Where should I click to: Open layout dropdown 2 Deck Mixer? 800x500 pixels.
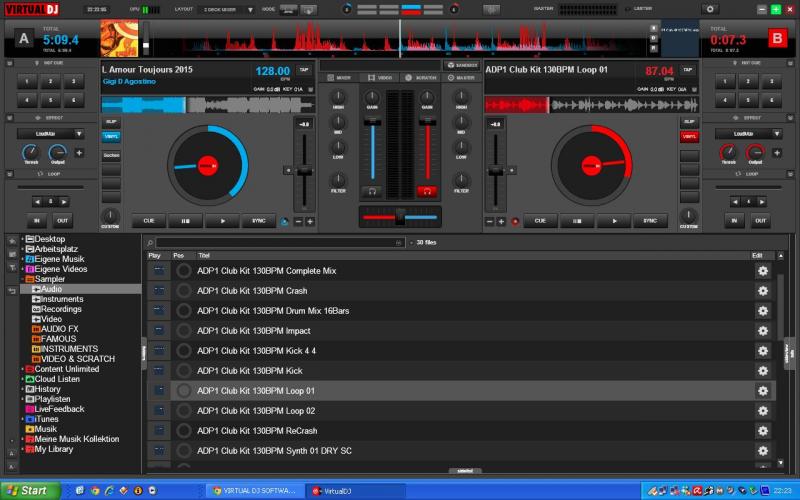pyautogui.click(x=228, y=10)
